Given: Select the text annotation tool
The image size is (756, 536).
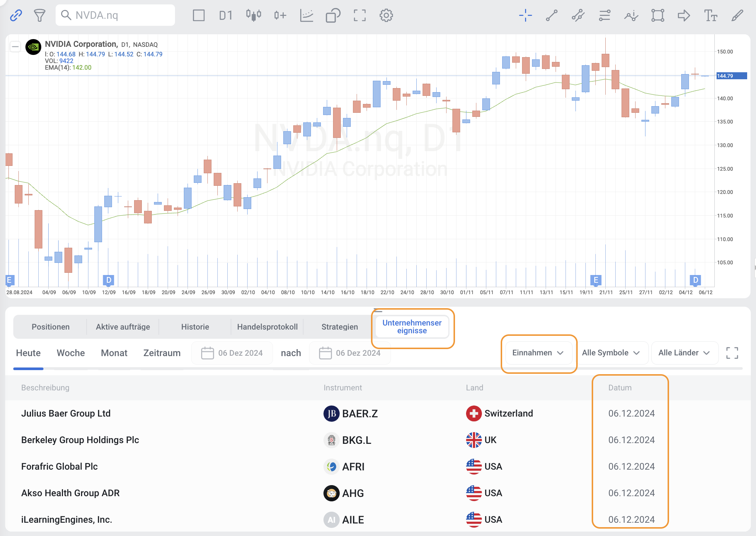Looking at the screenshot, I should 710,15.
